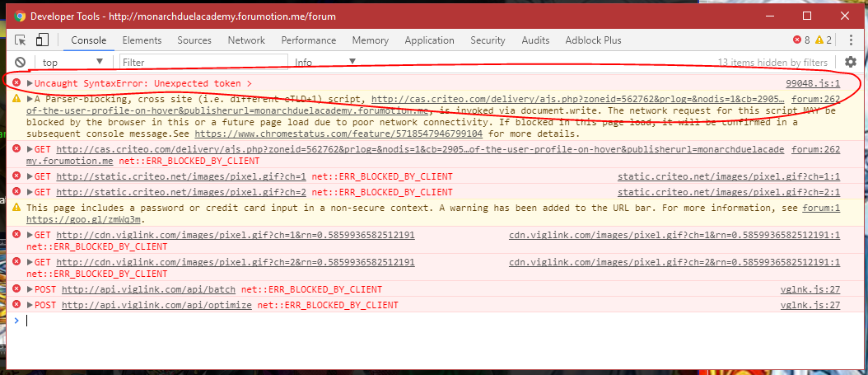Click the error icon beside POST api/optimize
This screenshot has width=868, height=375.
pyautogui.click(x=16, y=304)
